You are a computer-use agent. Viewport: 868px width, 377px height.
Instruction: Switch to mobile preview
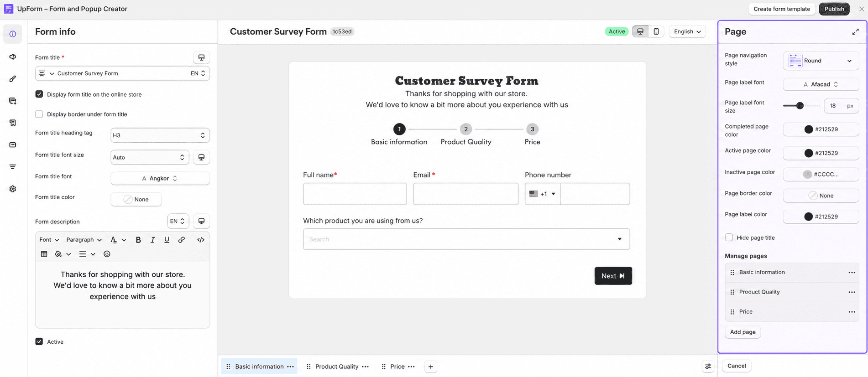click(x=656, y=31)
